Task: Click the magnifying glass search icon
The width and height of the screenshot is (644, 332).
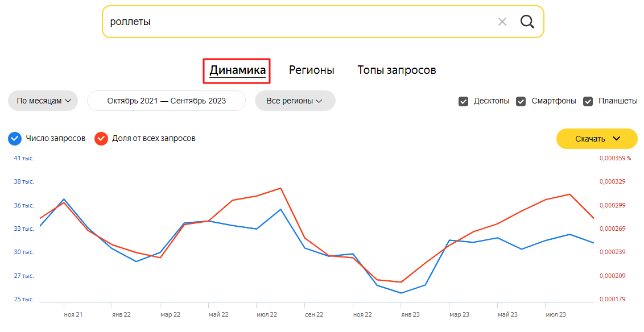Action: 527,22
